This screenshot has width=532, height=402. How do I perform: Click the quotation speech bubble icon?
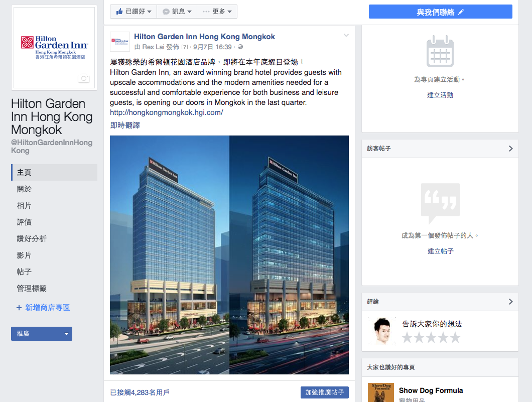pyautogui.click(x=440, y=203)
